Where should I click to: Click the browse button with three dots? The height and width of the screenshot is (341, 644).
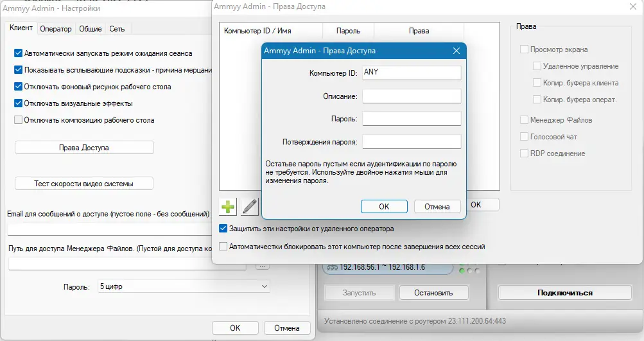click(x=263, y=267)
